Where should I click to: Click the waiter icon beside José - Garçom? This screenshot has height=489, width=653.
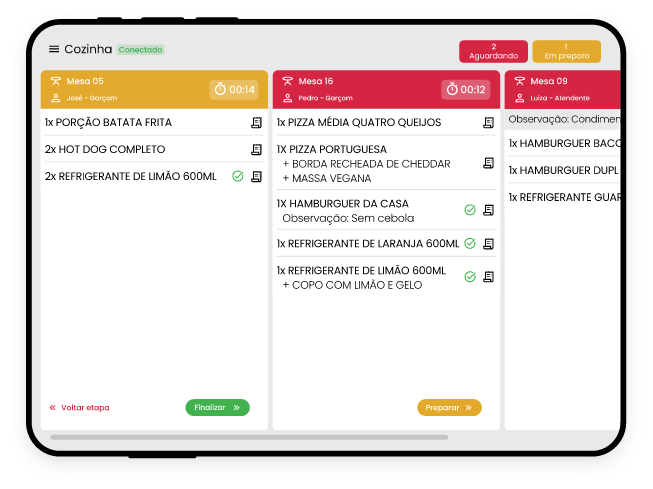pyautogui.click(x=55, y=98)
